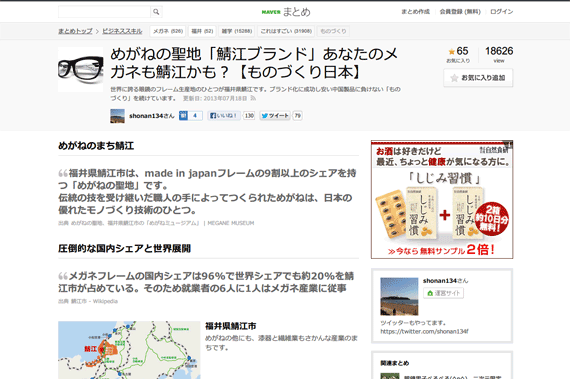Open the sidebar shonan134 profile photo
Image resolution: width=570 pixels, height=379 pixels.
[399, 297]
